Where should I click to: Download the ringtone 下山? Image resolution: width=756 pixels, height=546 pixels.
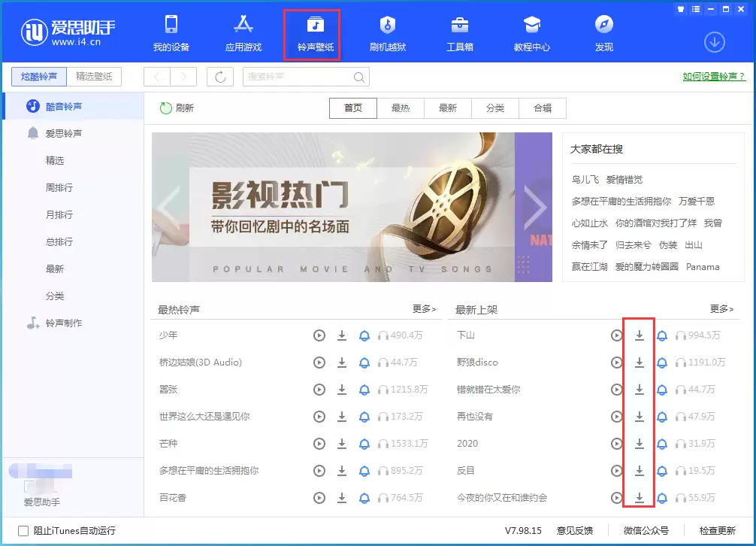(x=640, y=335)
